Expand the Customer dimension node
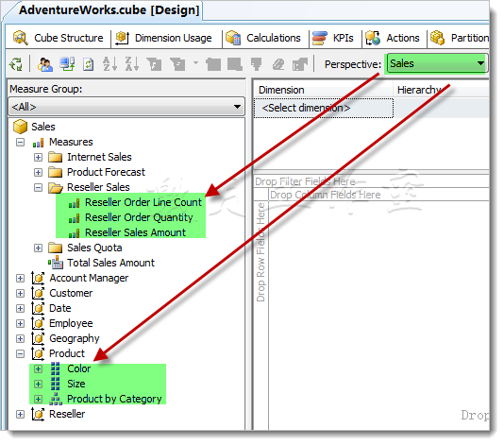Image resolution: width=504 pixels, height=445 pixels. point(20,293)
